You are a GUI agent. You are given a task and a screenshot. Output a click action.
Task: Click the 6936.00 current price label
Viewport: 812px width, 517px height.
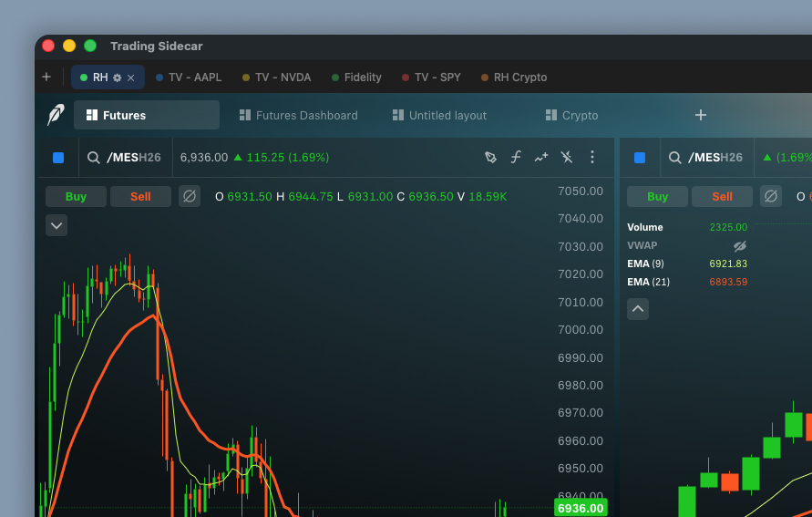[581, 508]
